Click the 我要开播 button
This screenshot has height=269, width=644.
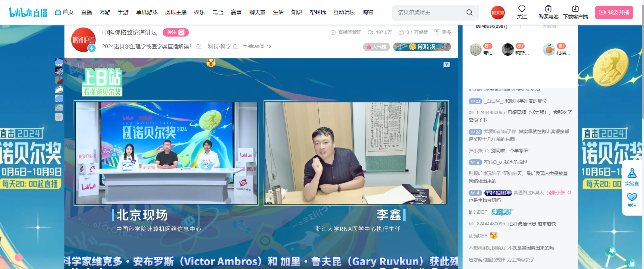(614, 12)
